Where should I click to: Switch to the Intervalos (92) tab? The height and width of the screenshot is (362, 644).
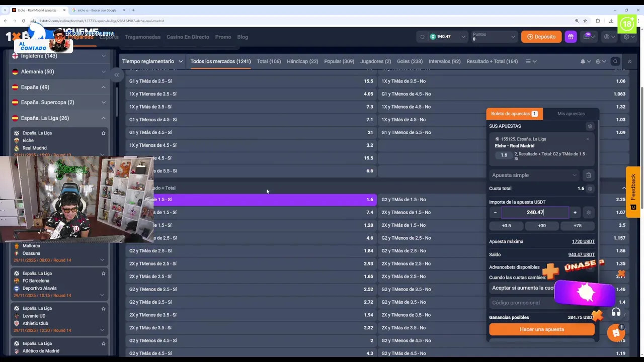click(444, 61)
